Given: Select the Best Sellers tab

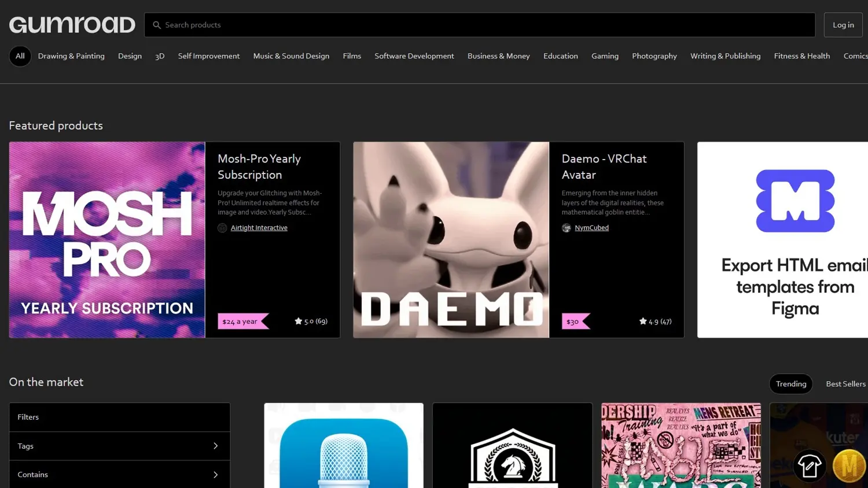Looking at the screenshot, I should click(845, 384).
